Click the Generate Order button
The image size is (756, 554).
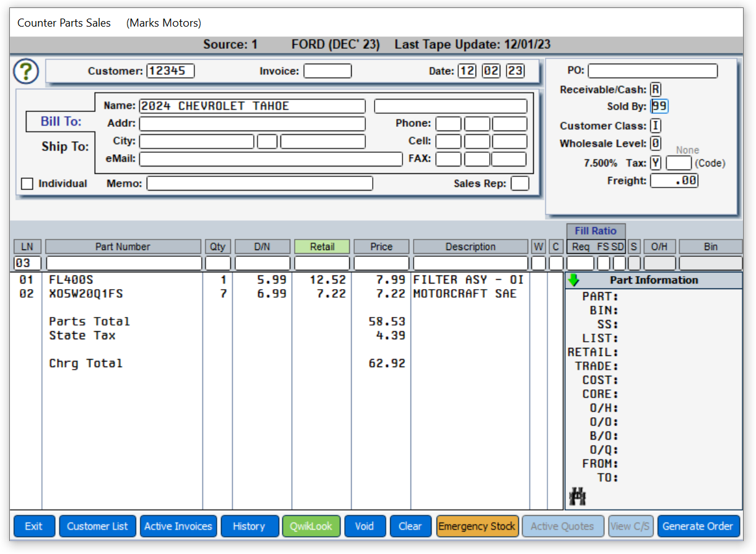click(698, 526)
